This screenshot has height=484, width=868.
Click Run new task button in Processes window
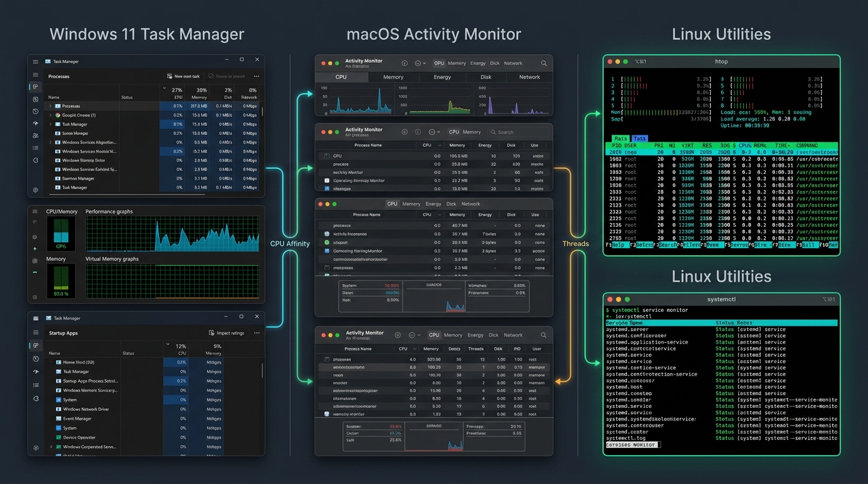point(184,76)
